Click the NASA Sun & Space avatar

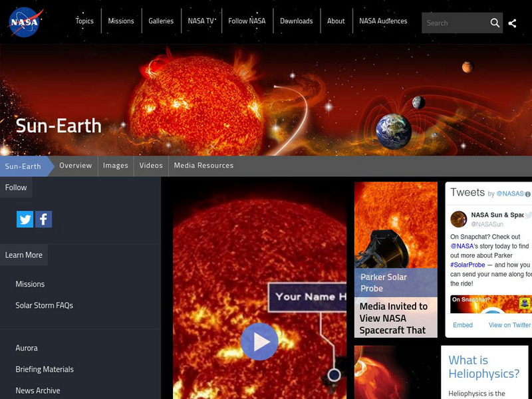458,219
